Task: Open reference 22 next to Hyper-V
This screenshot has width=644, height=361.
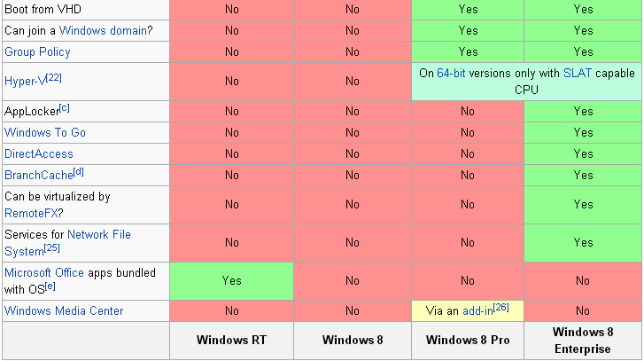Action: pyautogui.click(x=54, y=77)
